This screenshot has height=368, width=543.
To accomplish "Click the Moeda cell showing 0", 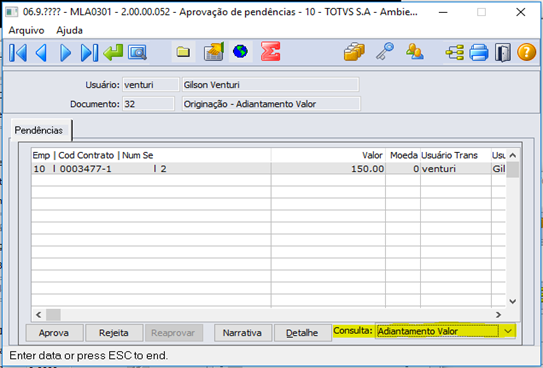I will coord(403,169).
